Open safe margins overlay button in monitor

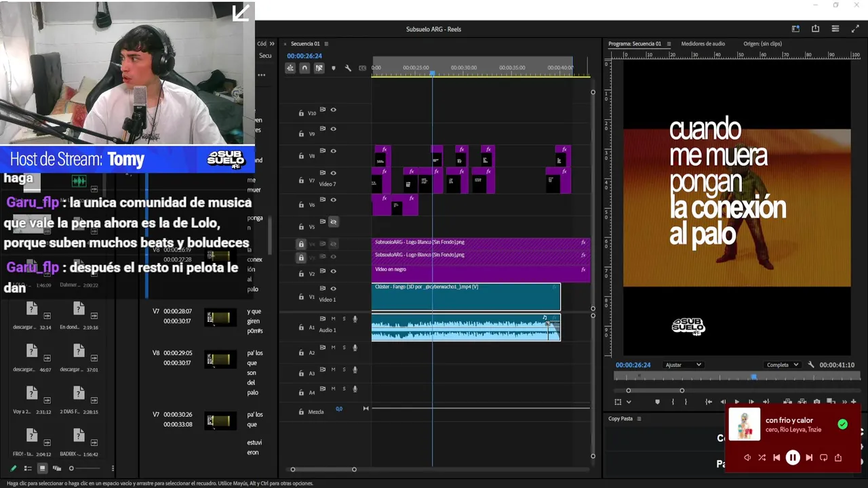[x=618, y=402]
